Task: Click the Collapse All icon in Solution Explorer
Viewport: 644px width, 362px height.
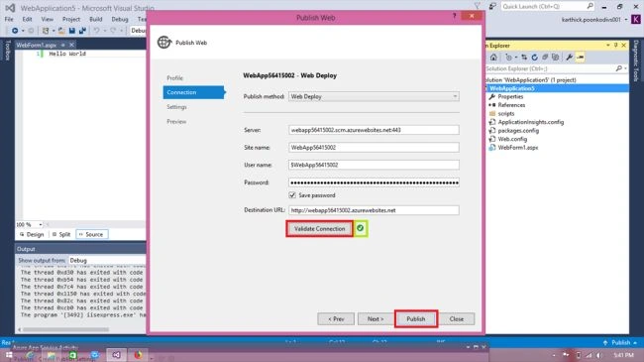Action: click(545, 58)
